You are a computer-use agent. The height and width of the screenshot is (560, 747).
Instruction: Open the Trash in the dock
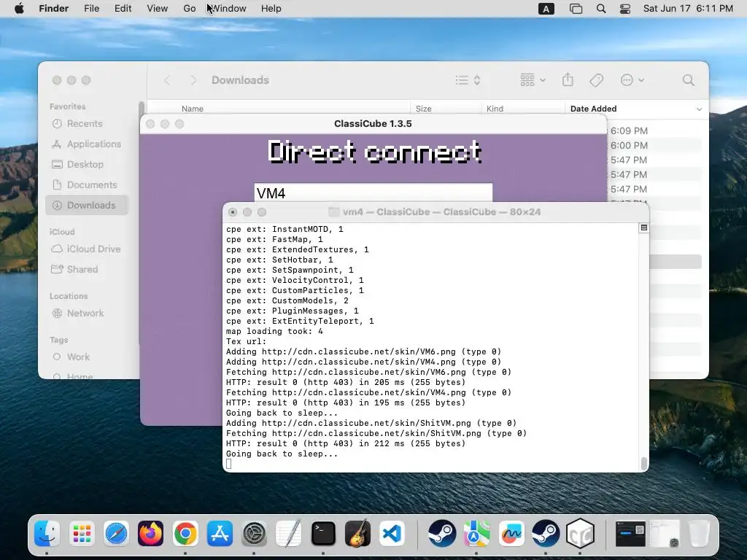coord(699,533)
